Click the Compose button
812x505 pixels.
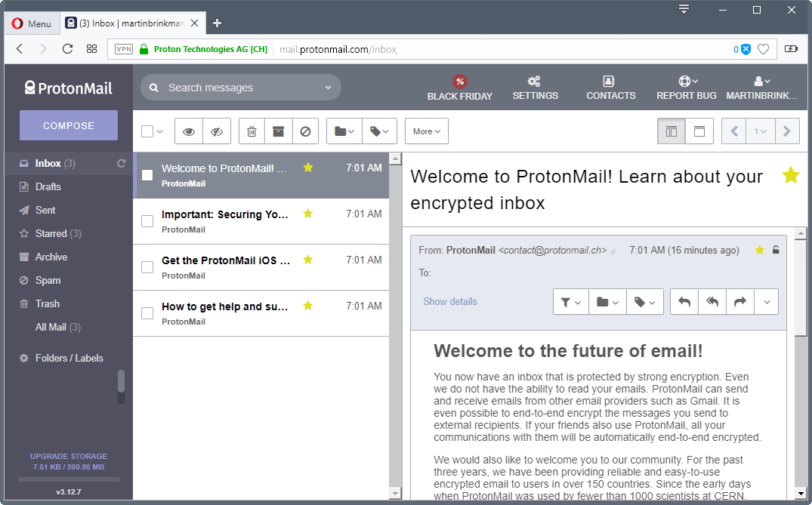pyautogui.click(x=68, y=125)
